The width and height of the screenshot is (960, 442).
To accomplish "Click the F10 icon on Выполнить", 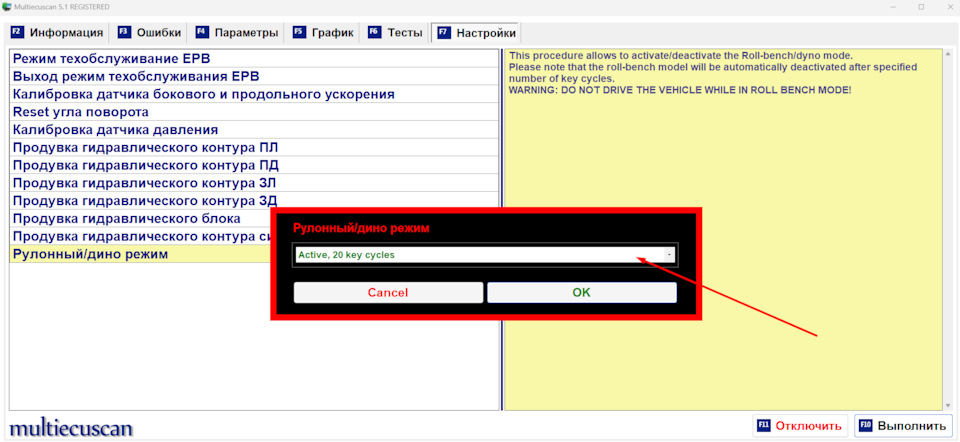I will click(866, 425).
